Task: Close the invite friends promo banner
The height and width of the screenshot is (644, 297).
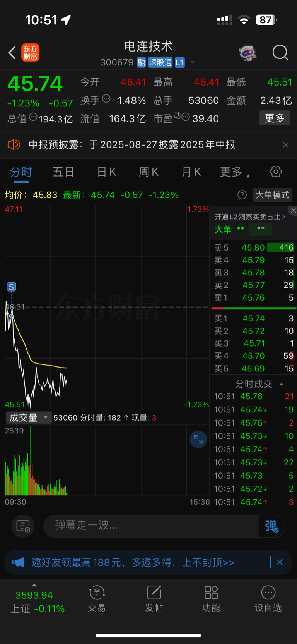Action: coord(280,562)
